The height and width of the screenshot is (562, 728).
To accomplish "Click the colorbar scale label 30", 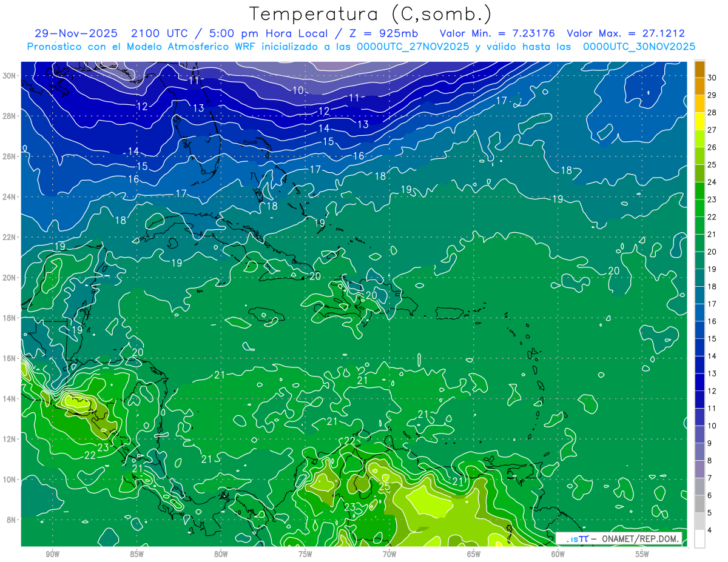I will point(712,77).
